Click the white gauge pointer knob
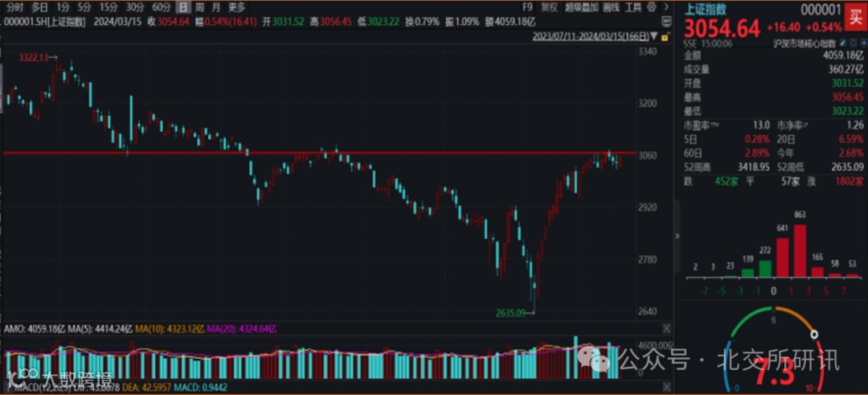The width and height of the screenshot is (868, 395). coord(813,335)
